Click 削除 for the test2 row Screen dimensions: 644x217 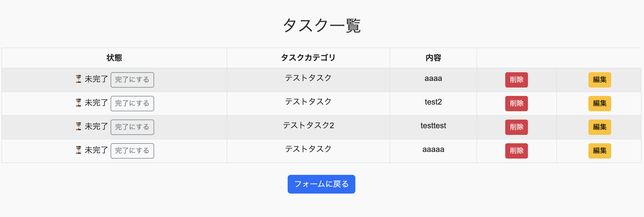tap(517, 104)
